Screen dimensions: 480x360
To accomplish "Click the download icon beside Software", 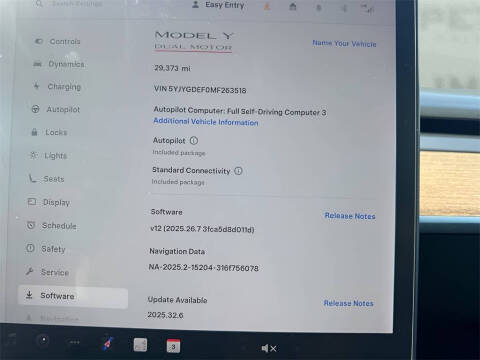I will (x=29, y=295).
